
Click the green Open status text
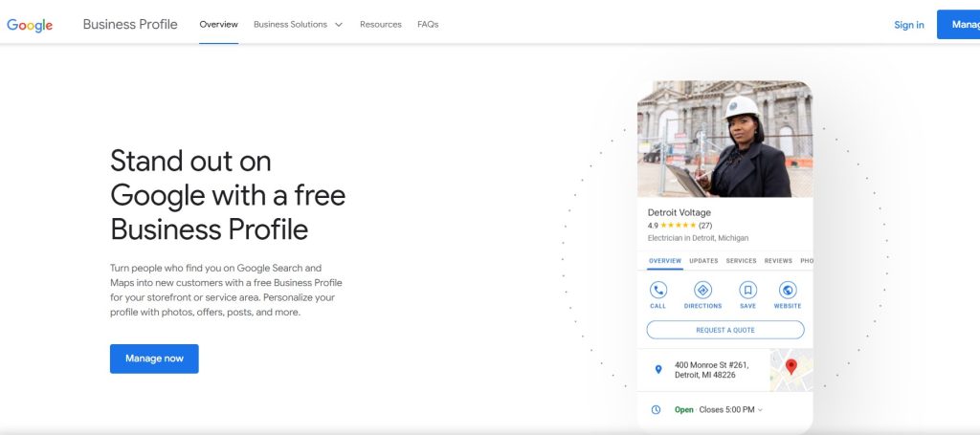[683, 410]
